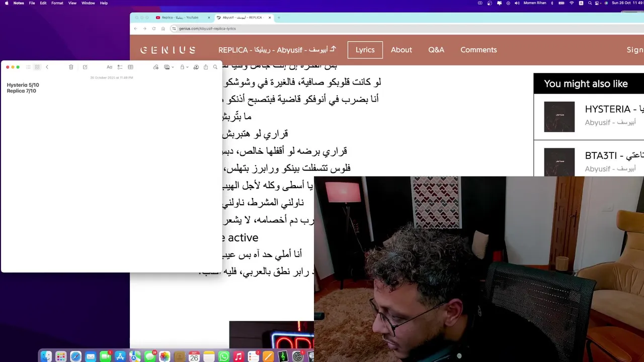Open Safari from the Dock
Image resolution: width=644 pixels, height=362 pixels.
(x=75, y=356)
